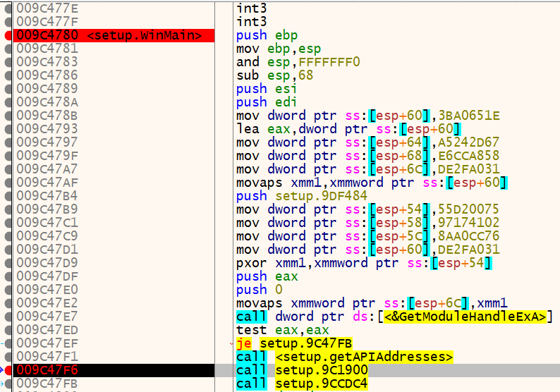
Task: Click the instruction storing 3BA0651E
Action: [x=368, y=116]
